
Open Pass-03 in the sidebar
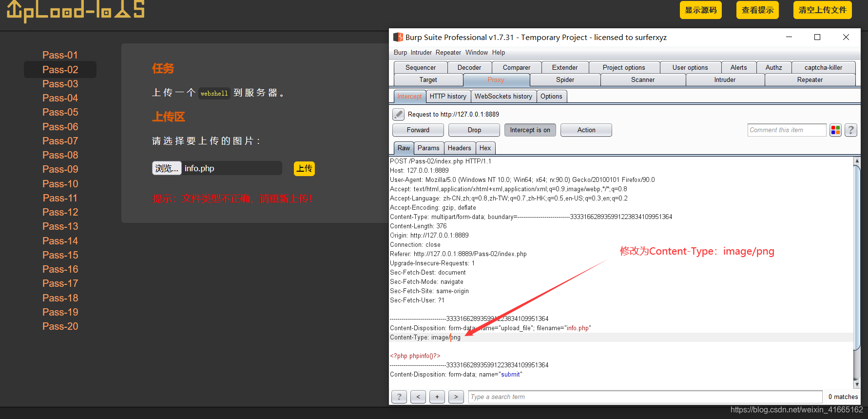pyautogui.click(x=60, y=84)
